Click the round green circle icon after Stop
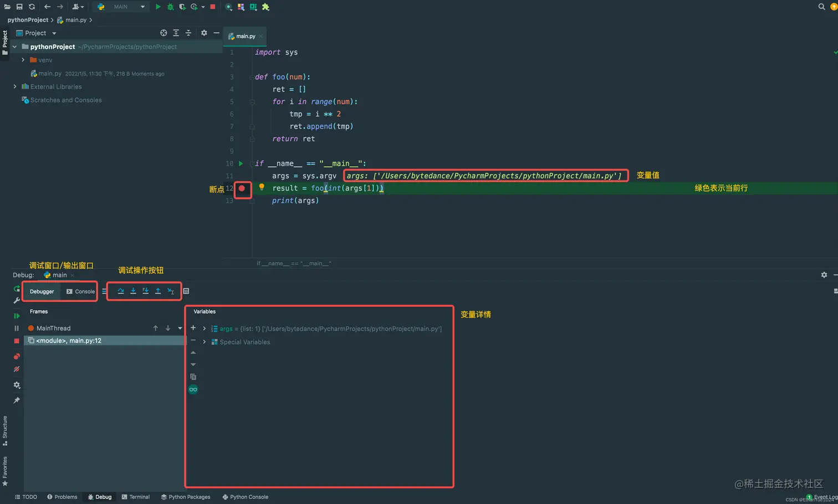Screen dimensions: 838x504 pyautogui.click(x=228, y=7)
